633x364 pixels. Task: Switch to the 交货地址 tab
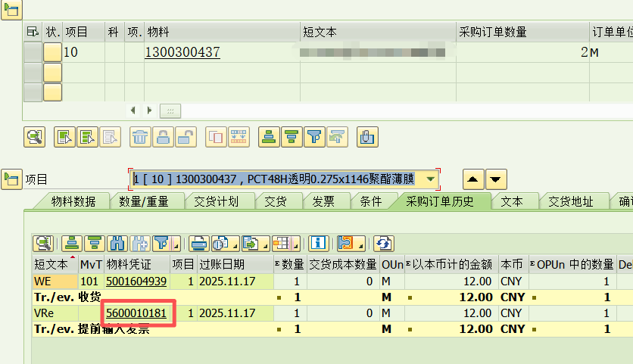coord(571,201)
